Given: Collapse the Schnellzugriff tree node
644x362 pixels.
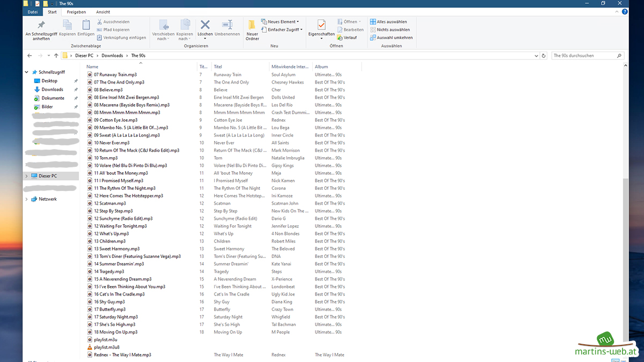Looking at the screenshot, I should point(27,72).
